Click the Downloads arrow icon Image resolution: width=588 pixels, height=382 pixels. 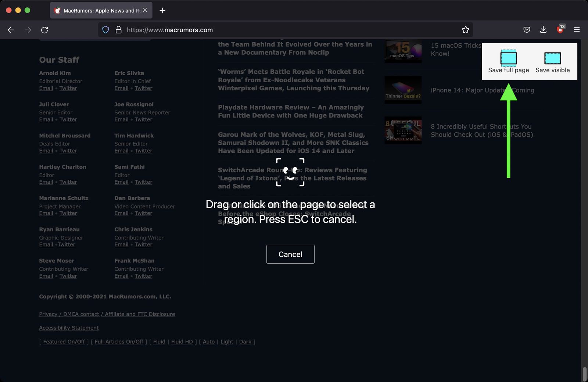[543, 30]
